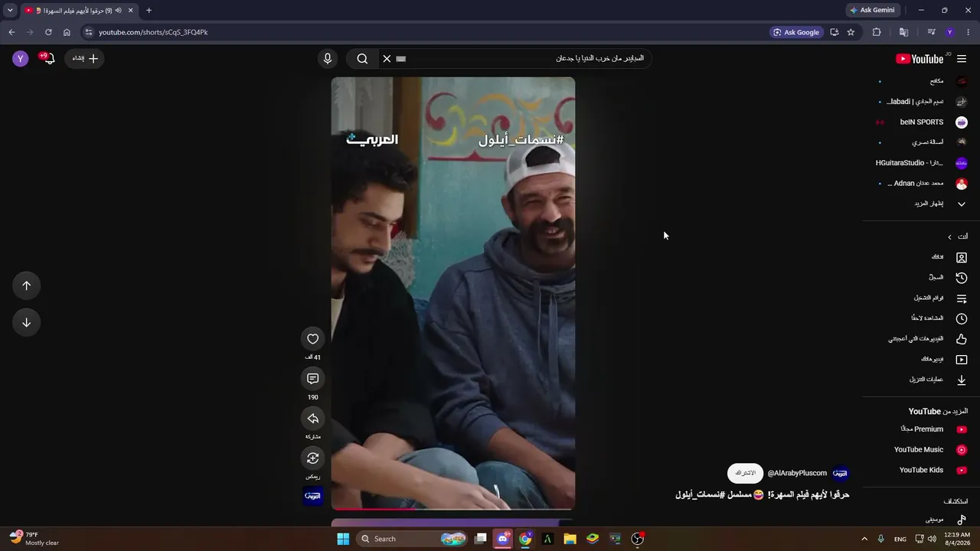980x551 pixels.
Task: Pause the playing short video
Action: (453, 293)
